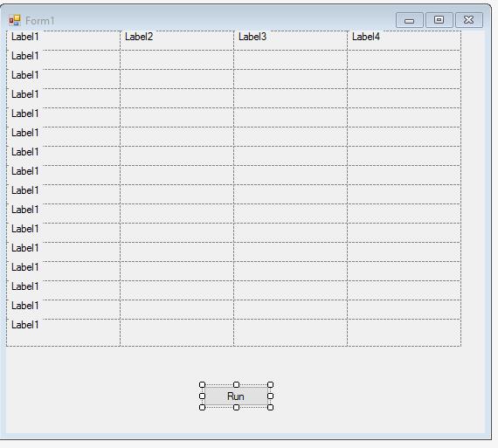498x448 pixels.
Task: Click the bottom-left resize handle of Run button
Action: 202,407
